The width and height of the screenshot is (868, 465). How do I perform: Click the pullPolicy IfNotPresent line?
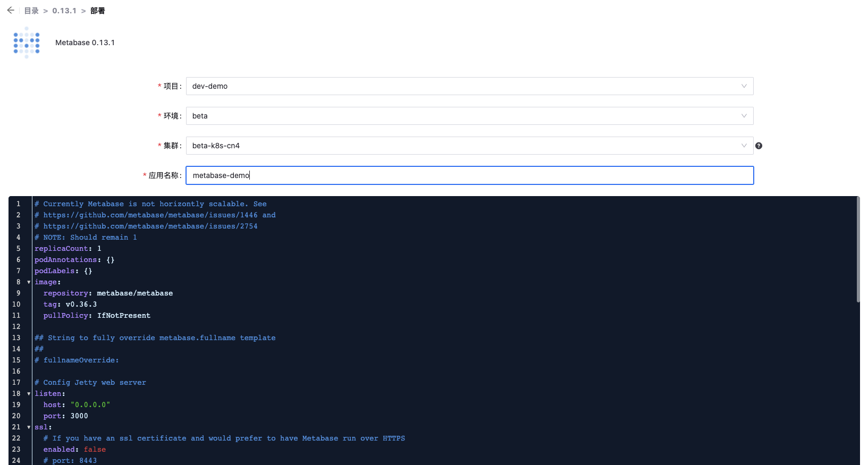coord(97,316)
